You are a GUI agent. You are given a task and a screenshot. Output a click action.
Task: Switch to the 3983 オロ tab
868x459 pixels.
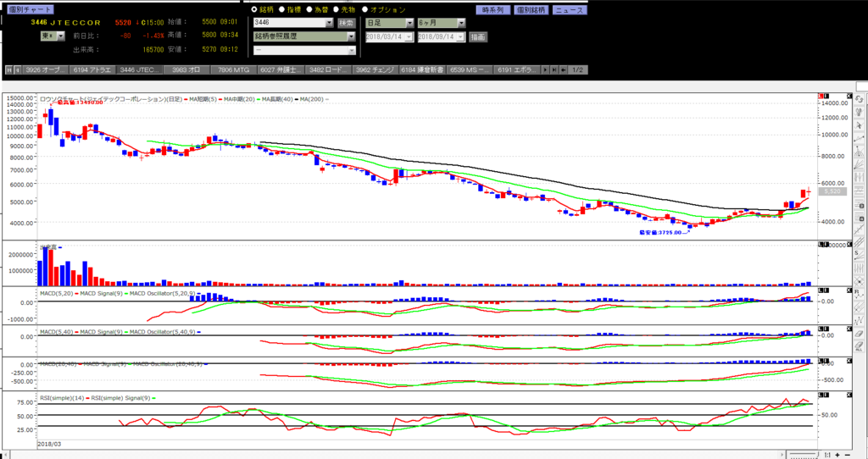click(187, 70)
